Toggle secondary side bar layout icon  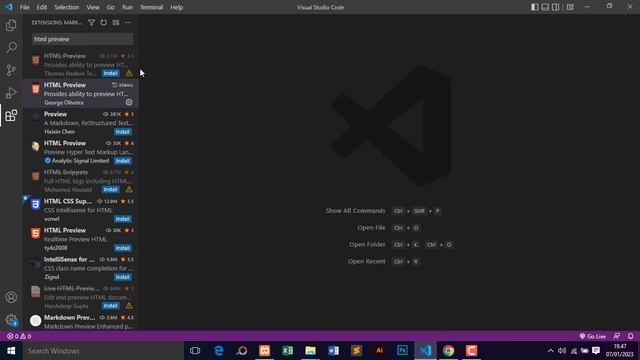click(x=556, y=7)
